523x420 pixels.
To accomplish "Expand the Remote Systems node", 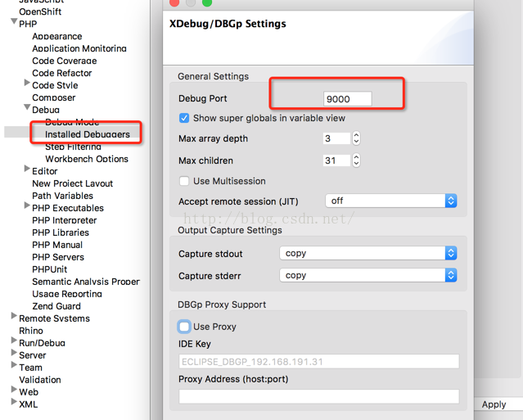I will tap(14, 315).
